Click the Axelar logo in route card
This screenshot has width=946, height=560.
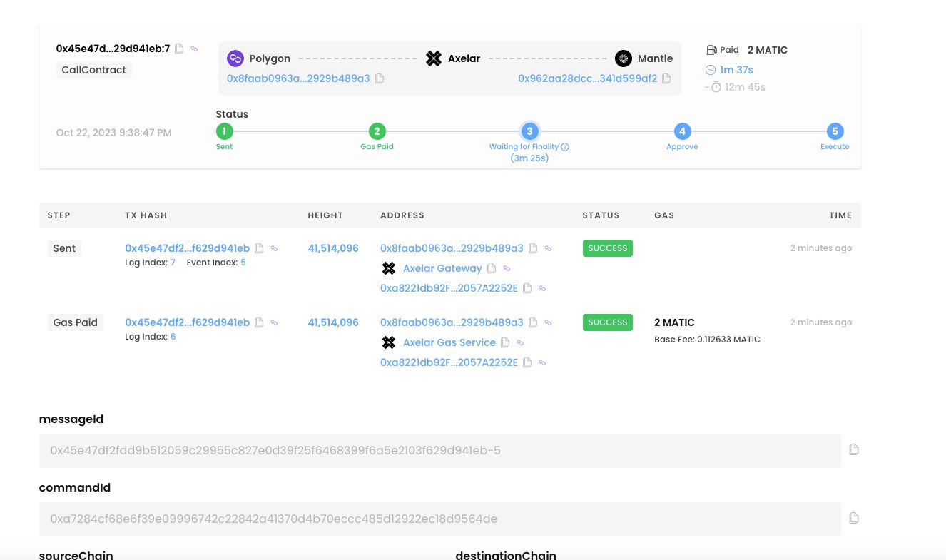[434, 58]
